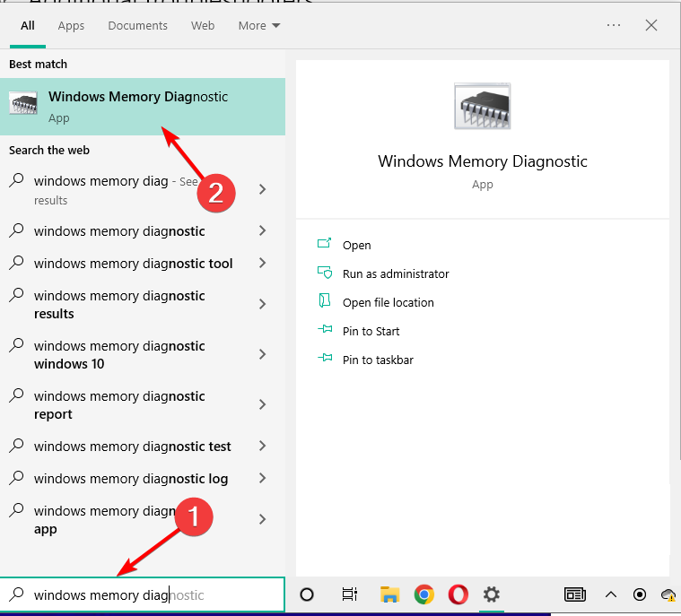
Task: Switch to the All tab
Action: pyautogui.click(x=27, y=26)
